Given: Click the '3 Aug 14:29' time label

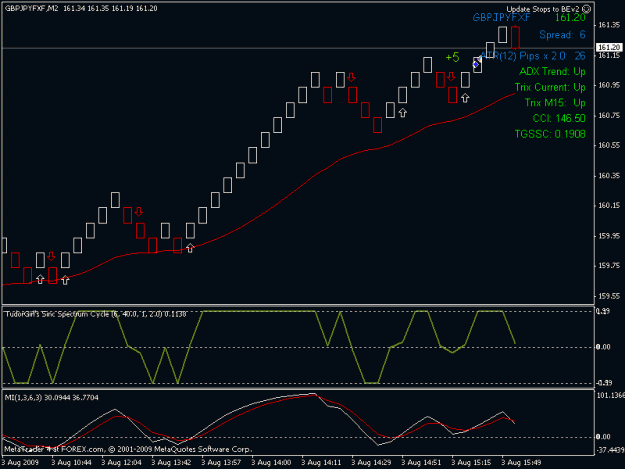Looking at the screenshot, I should tap(371, 463).
